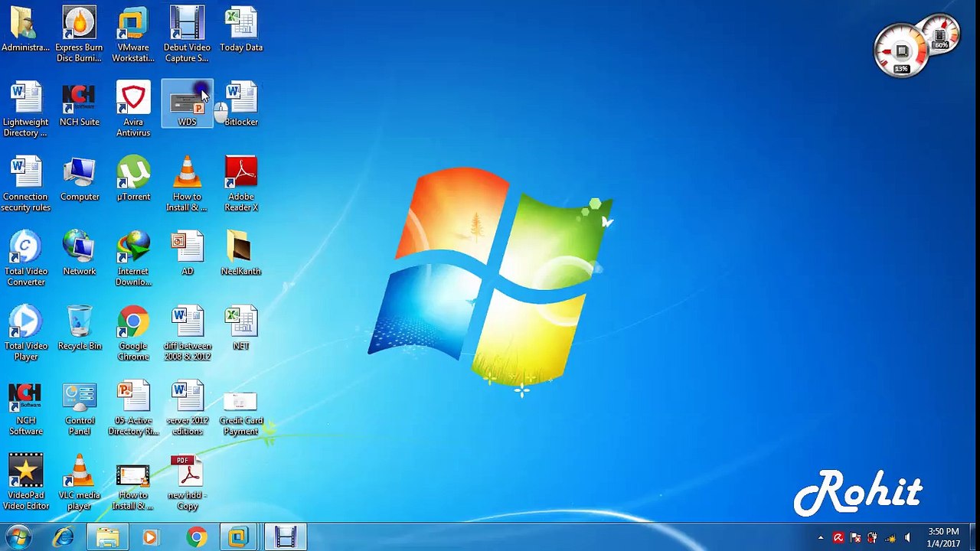Select the AD presentation file

[187, 254]
